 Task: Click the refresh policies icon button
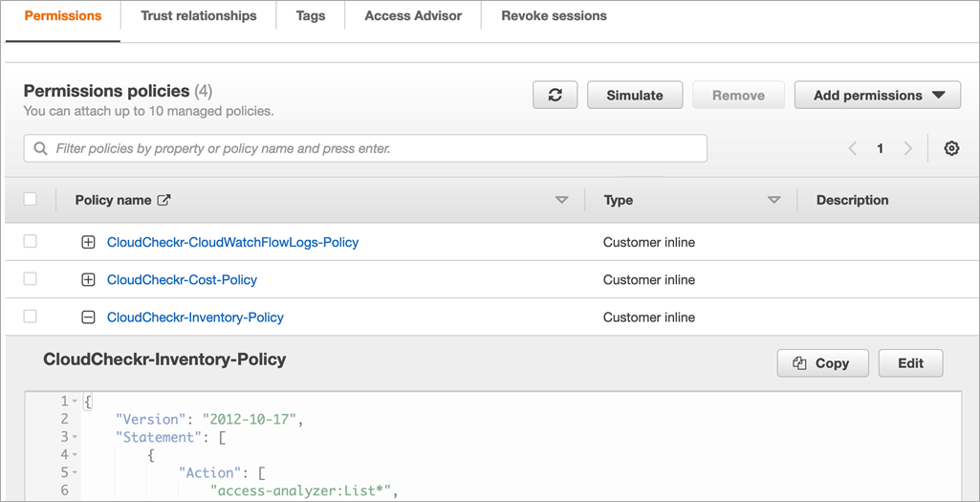point(555,96)
